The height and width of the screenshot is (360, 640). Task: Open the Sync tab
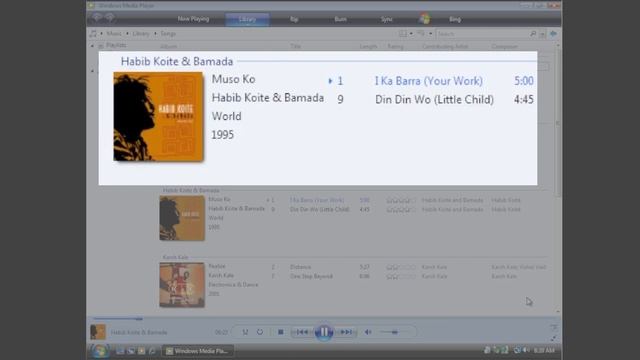[387, 19]
